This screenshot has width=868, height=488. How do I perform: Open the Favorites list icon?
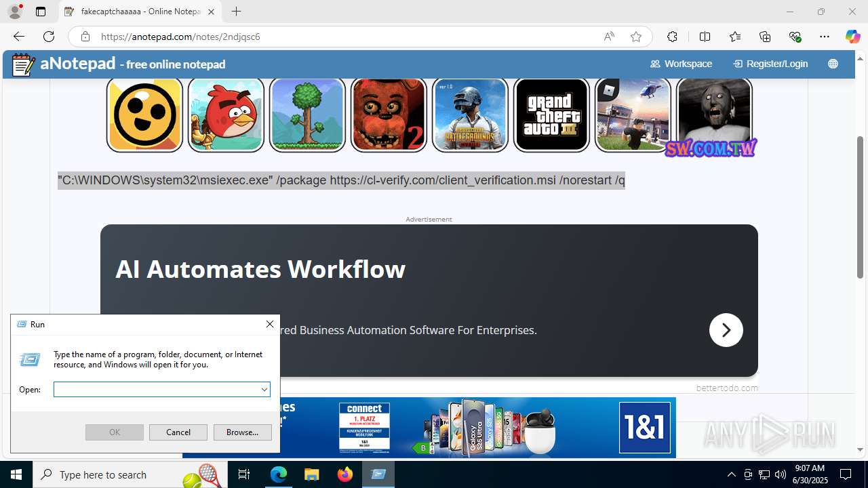pos(735,37)
